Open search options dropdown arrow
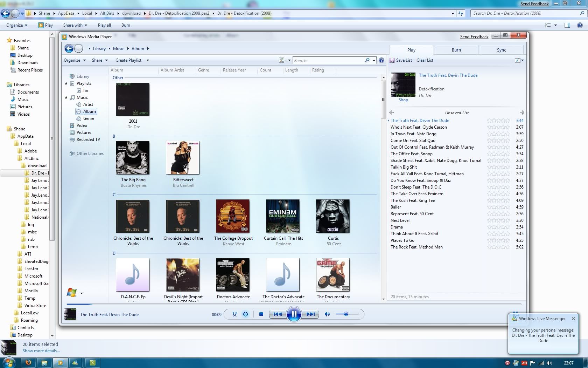The height and width of the screenshot is (368, 588). [374, 60]
